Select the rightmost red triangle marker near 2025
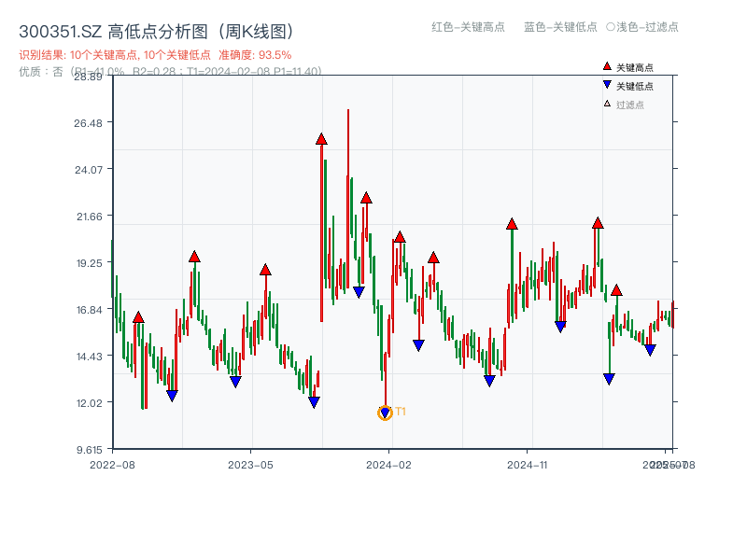Viewport: 747px width, 560px height. pyautogui.click(x=617, y=291)
